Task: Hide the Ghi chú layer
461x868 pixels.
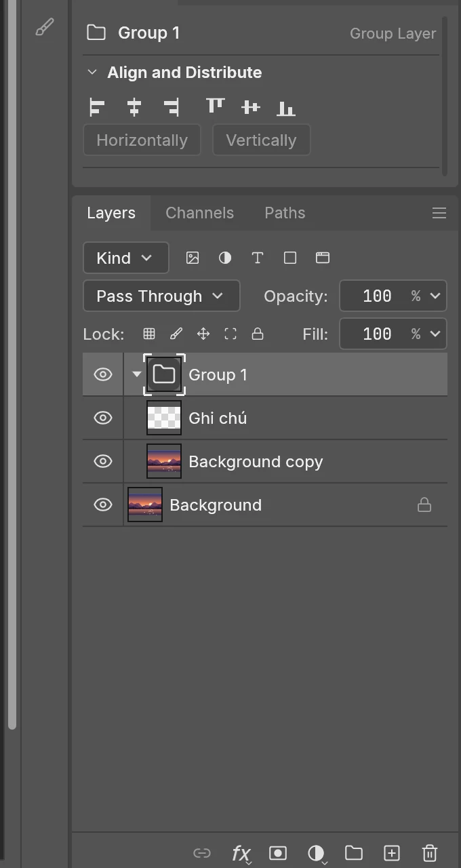Action: click(x=103, y=418)
